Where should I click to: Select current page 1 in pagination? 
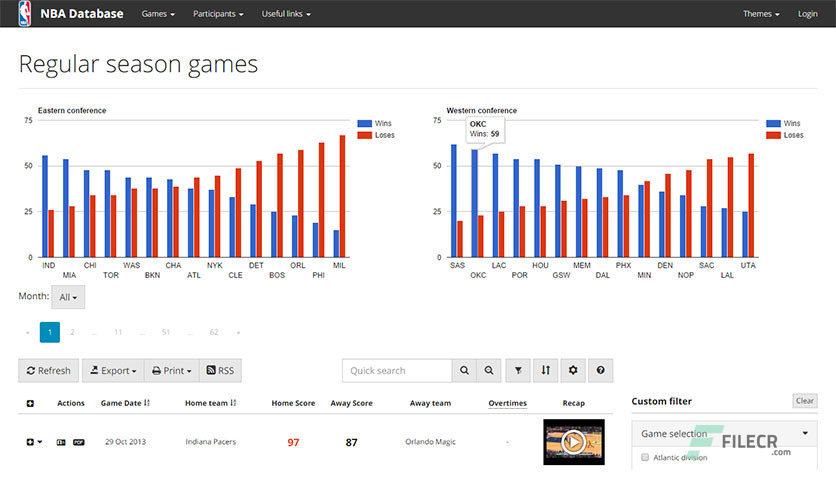50,333
